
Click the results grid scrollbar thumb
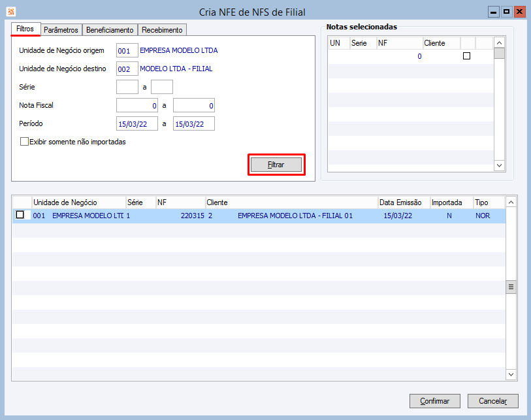[x=511, y=287]
